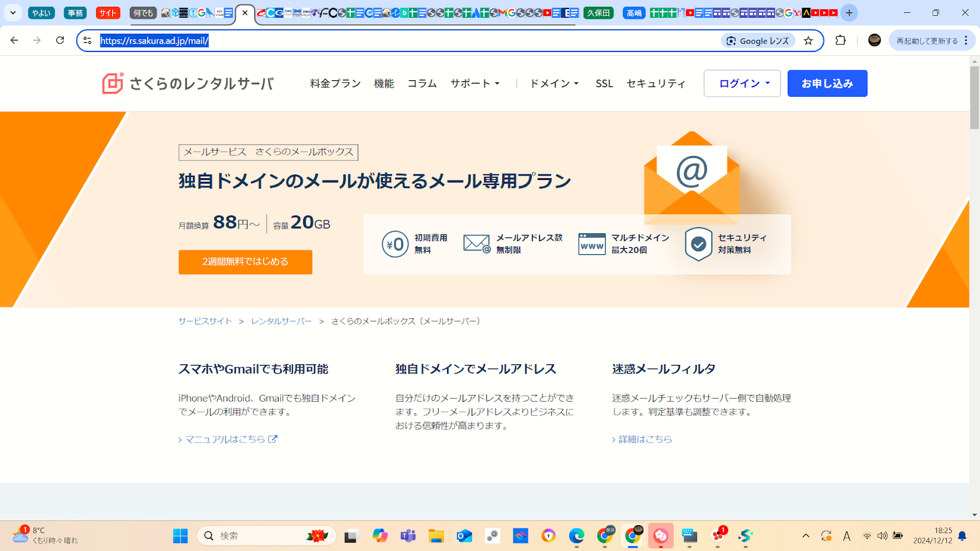The height and width of the screenshot is (551, 980).
Task: Open the 詳細はこちら link
Action: 642,439
